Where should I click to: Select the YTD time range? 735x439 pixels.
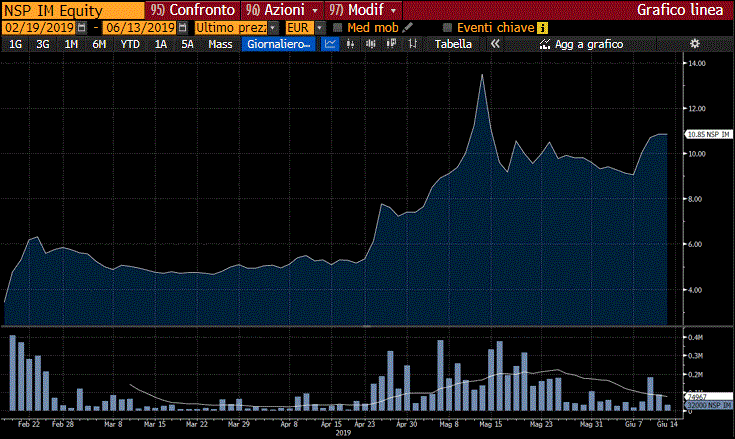pyautogui.click(x=130, y=45)
